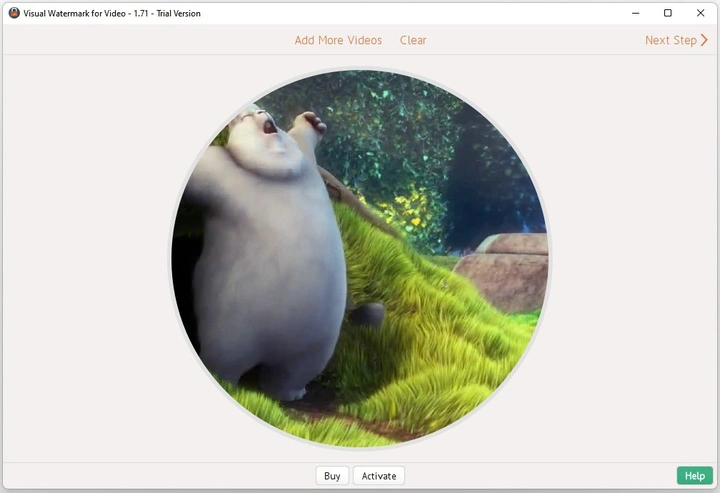Viewport: 720px width, 493px height.
Task: Minimize the Visual Watermark window
Action: coord(636,13)
